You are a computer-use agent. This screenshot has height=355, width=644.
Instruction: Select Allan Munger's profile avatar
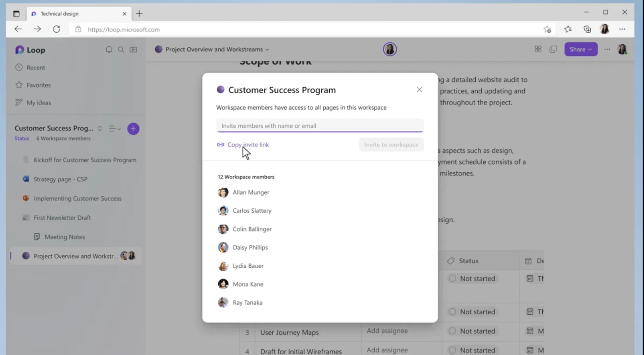click(x=223, y=192)
